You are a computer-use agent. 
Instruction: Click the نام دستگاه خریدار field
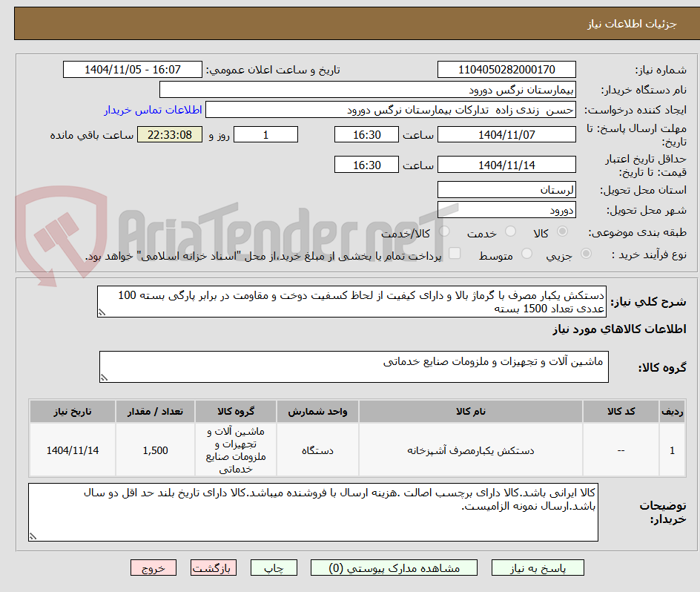click(x=367, y=90)
